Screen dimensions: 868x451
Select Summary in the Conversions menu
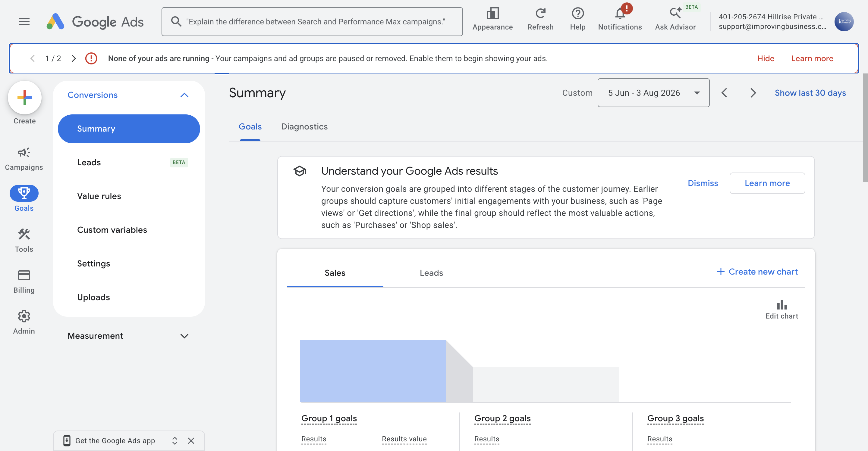[129, 129]
